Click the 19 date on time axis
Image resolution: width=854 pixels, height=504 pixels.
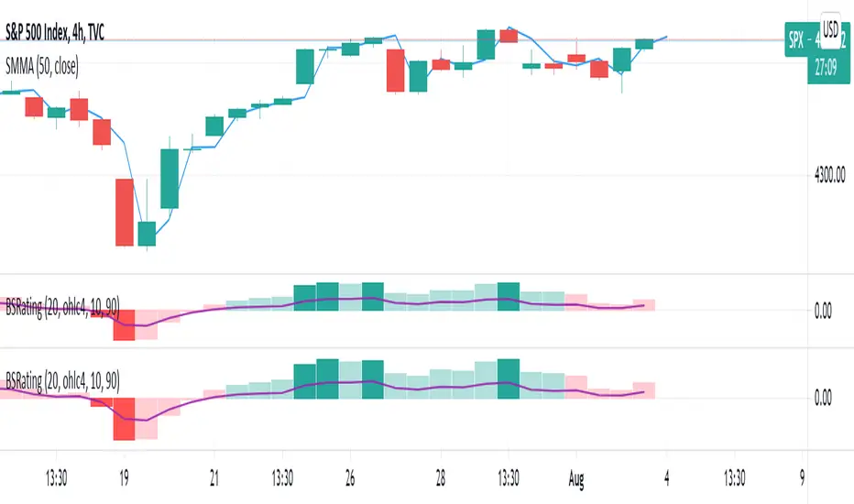pyautogui.click(x=125, y=477)
